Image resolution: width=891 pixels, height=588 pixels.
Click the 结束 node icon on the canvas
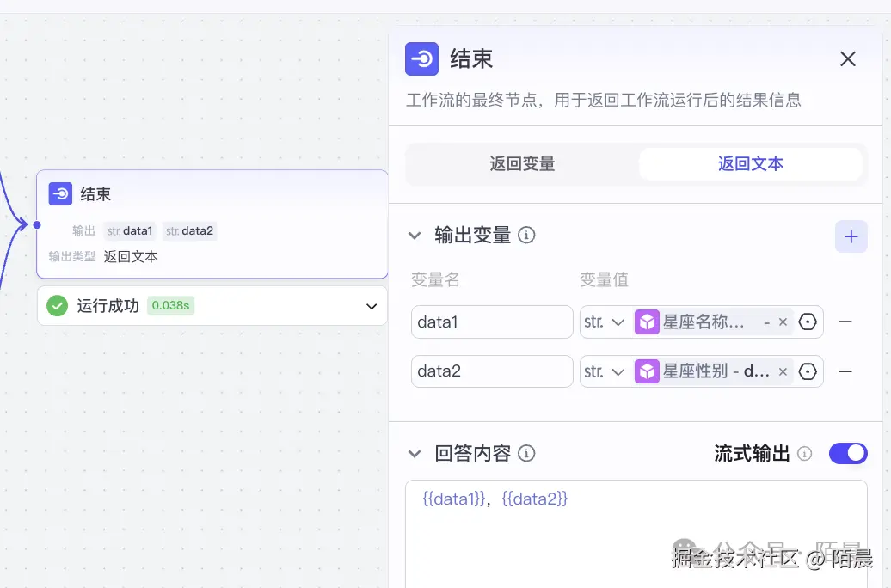pyautogui.click(x=59, y=193)
